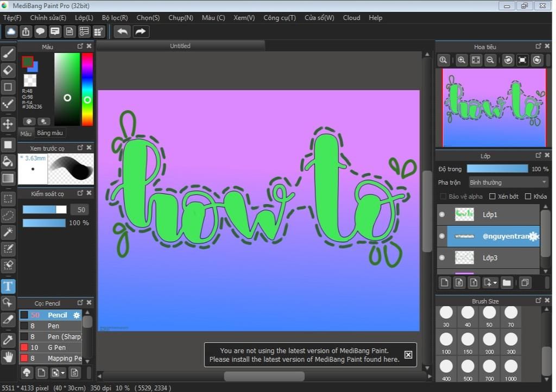556x392 pixels.
Task: Choose the Move tool
Action: tap(8, 124)
